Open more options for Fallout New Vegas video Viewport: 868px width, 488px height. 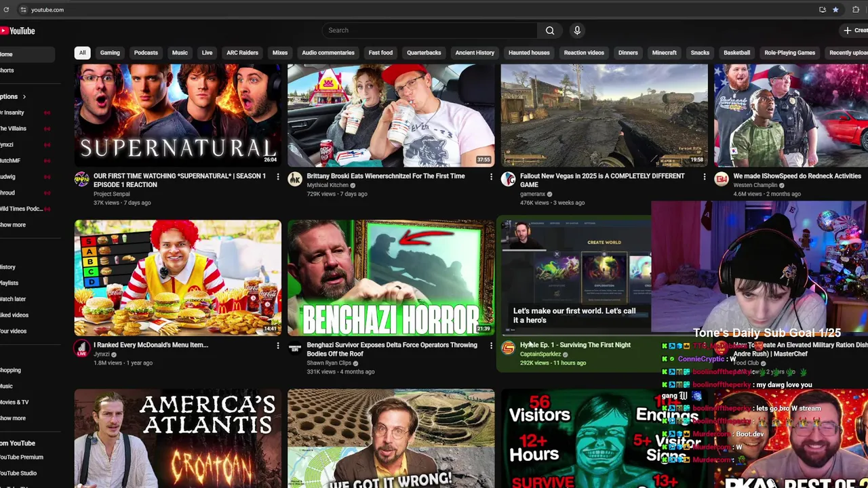(704, 177)
